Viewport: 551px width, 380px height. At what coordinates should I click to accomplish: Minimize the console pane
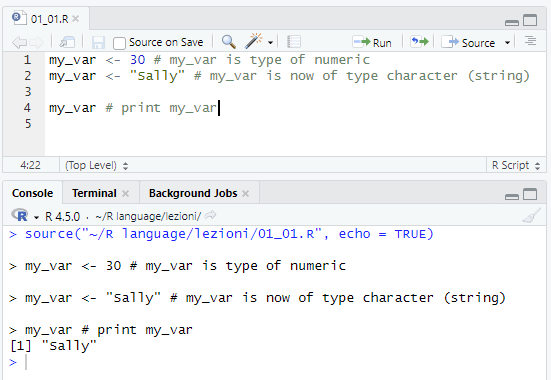tap(512, 197)
